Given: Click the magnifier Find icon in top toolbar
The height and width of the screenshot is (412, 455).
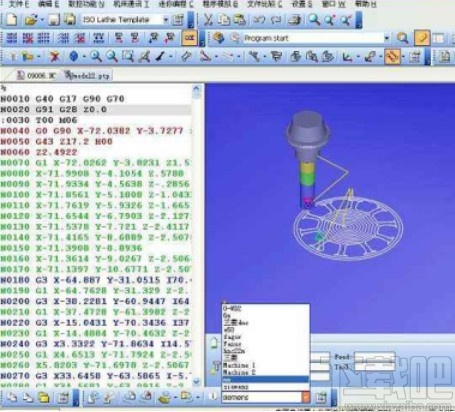Looking at the screenshot, I should coord(314,20).
